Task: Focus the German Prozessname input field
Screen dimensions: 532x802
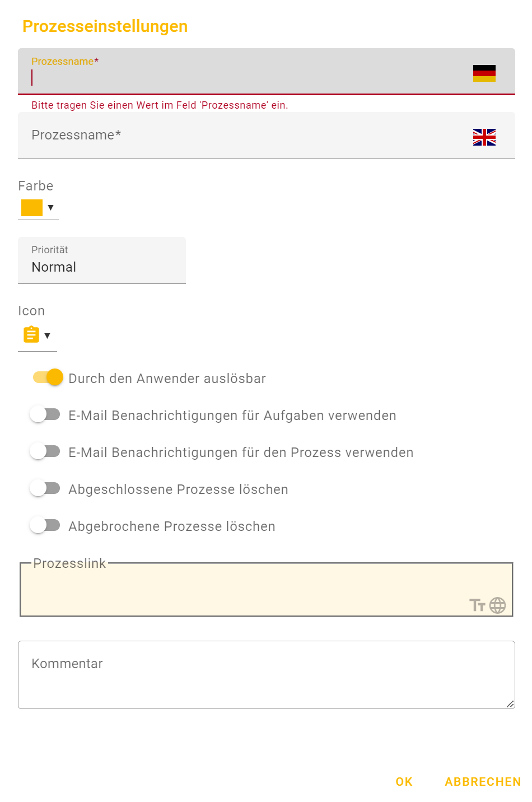Action: [246, 77]
